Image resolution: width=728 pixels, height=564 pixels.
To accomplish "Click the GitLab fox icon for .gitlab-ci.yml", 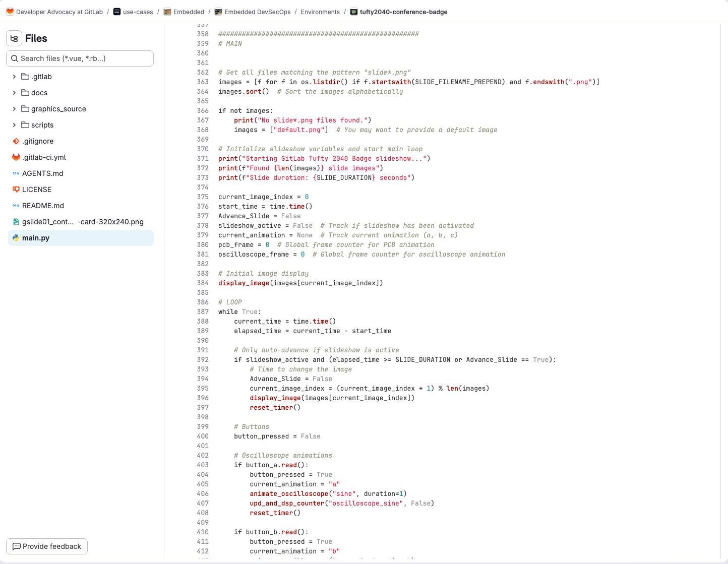I will point(16,157).
